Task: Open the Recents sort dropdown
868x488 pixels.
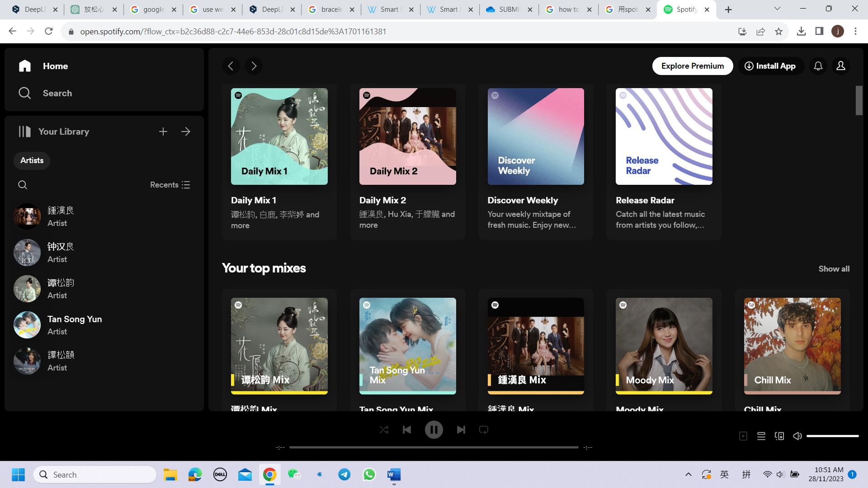Action: (170, 185)
